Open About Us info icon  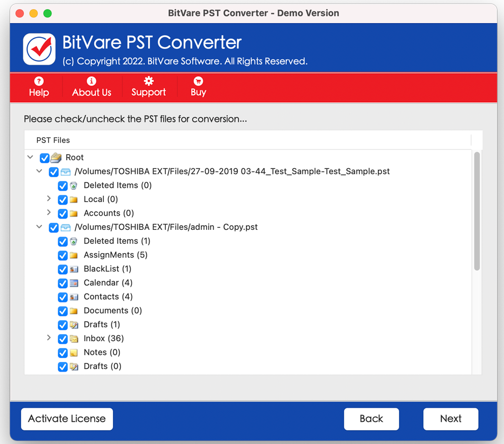(91, 81)
